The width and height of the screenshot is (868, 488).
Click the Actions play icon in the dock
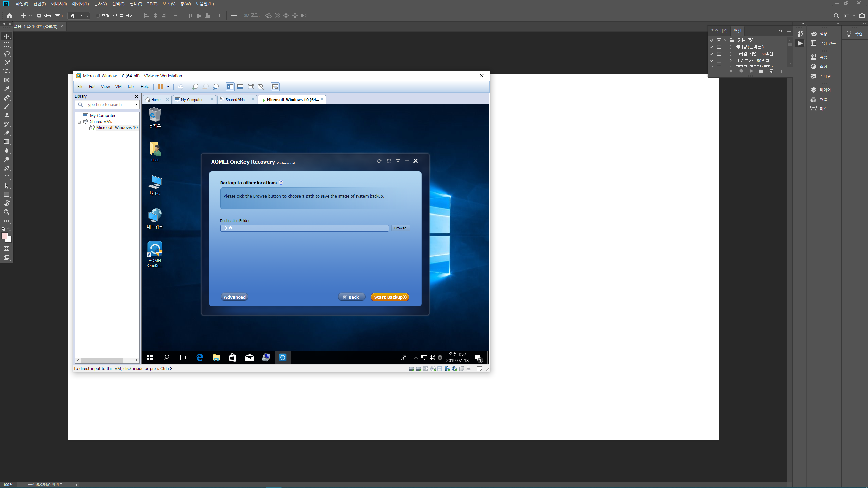click(x=800, y=43)
